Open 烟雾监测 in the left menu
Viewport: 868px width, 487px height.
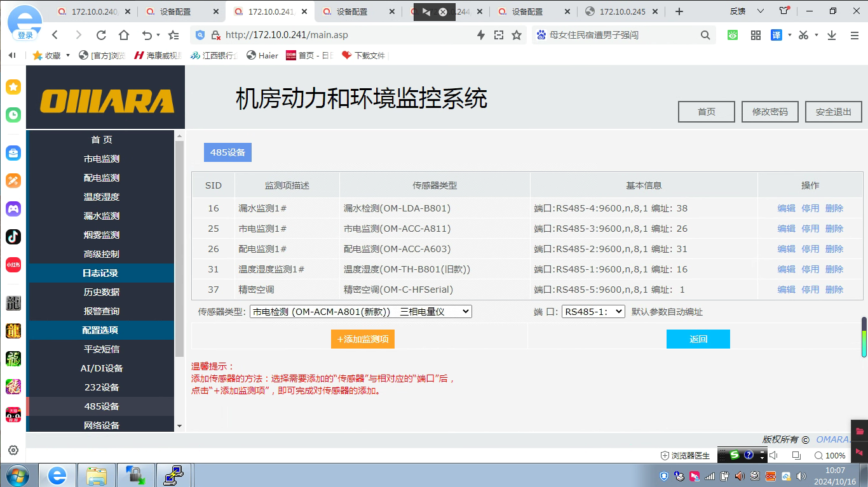click(x=102, y=235)
